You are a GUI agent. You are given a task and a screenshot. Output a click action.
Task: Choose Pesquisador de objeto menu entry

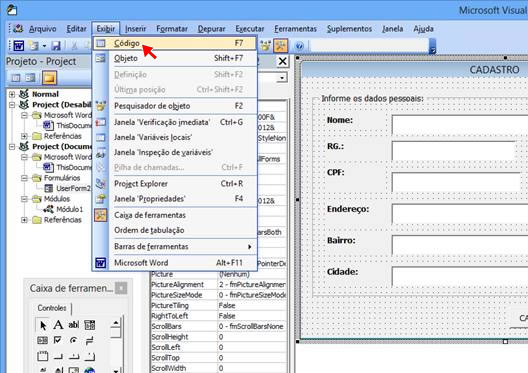tap(175, 106)
